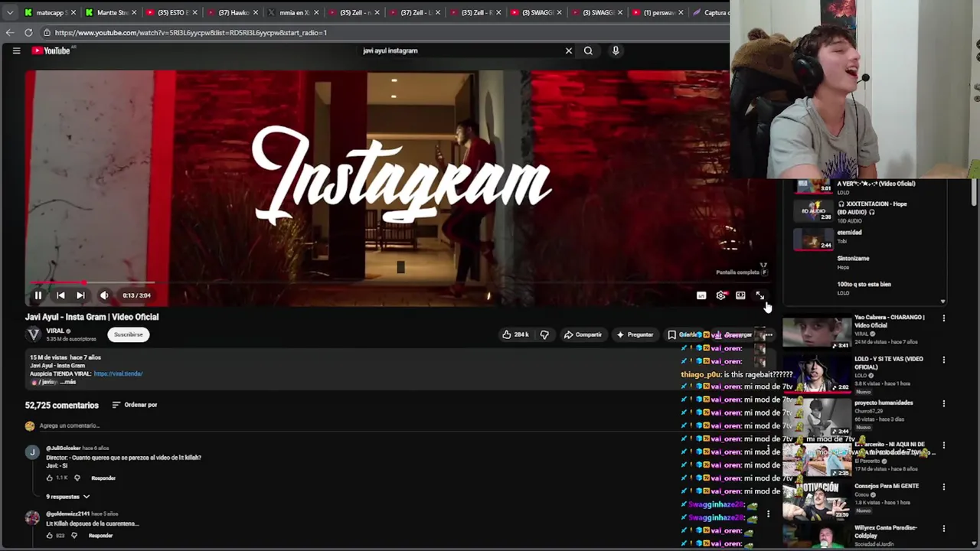This screenshot has height=551, width=980.
Task: Open options for proyecto humanidades video
Action: [943, 403]
